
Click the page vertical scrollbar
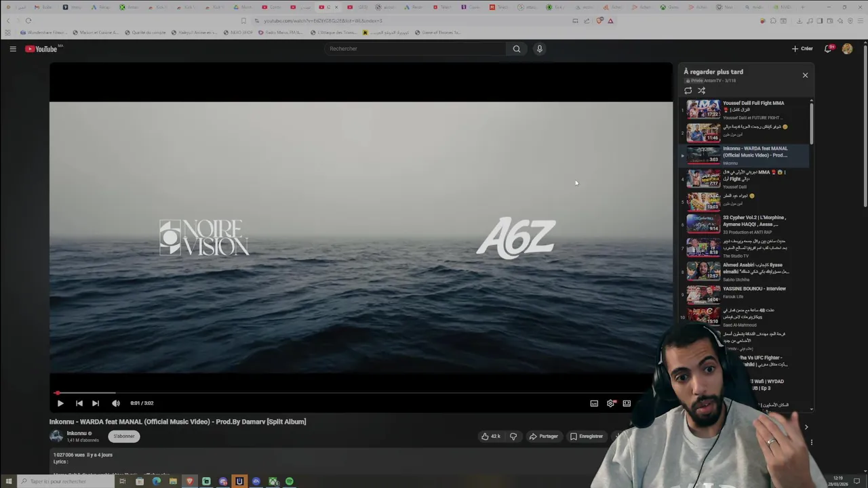[865, 125]
